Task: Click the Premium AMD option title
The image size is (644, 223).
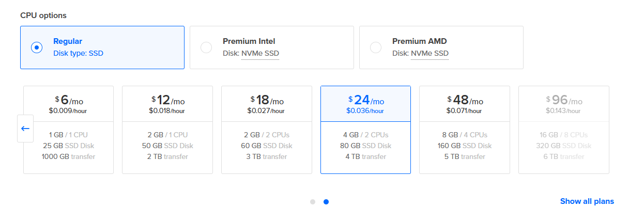Action: pyautogui.click(x=419, y=41)
